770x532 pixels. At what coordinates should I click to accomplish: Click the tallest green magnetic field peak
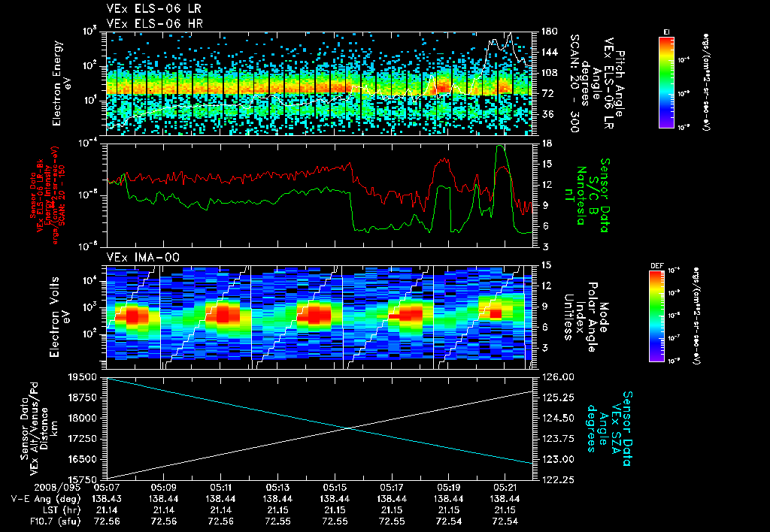(x=500, y=147)
